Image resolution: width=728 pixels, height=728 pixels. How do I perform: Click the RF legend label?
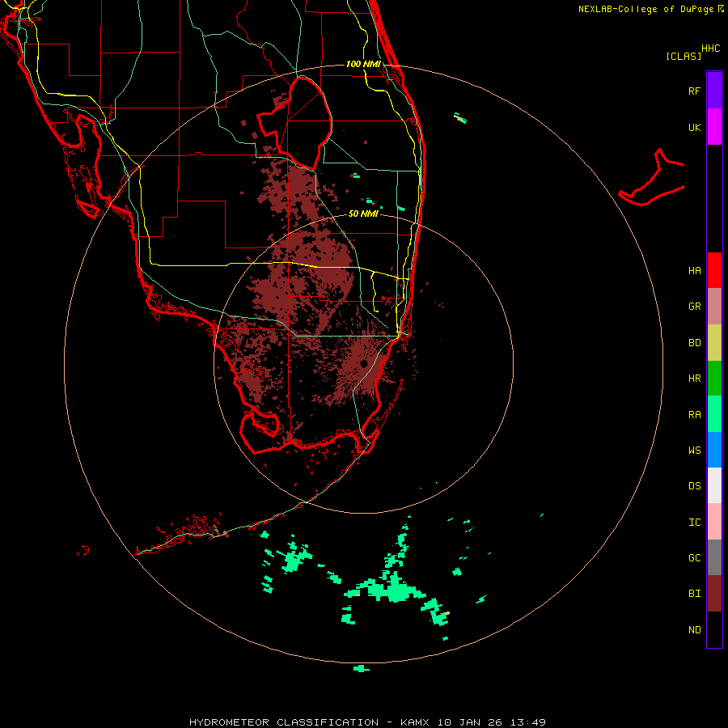(x=694, y=91)
